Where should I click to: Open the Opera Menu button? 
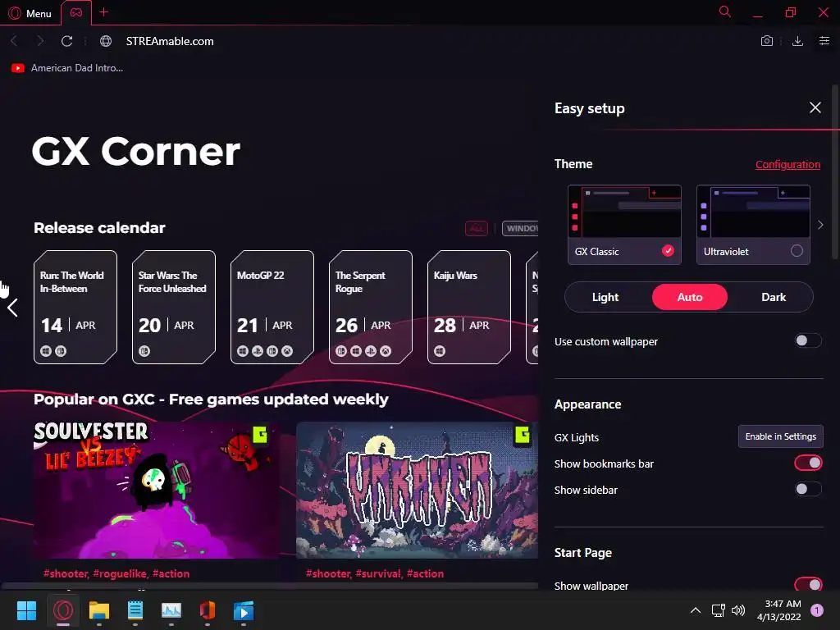pos(30,13)
